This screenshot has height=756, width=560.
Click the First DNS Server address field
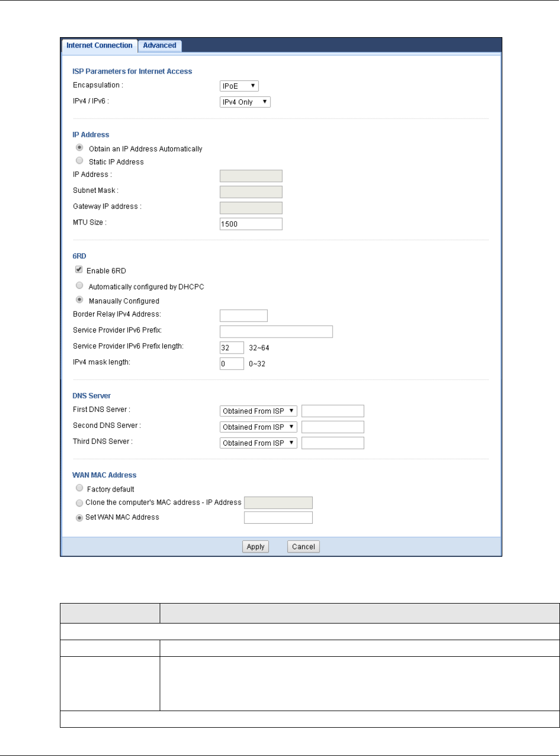tap(333, 411)
